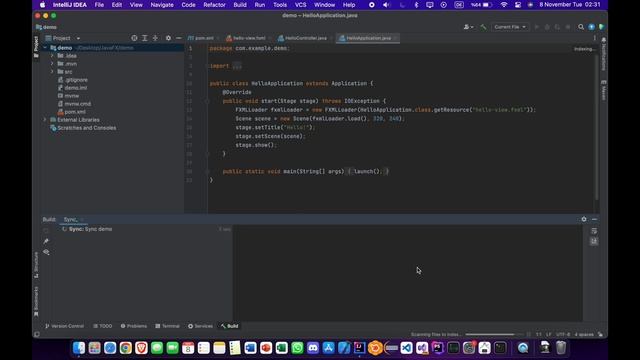640x360 pixels.
Task: Open TODO tool window
Action: tap(102, 326)
